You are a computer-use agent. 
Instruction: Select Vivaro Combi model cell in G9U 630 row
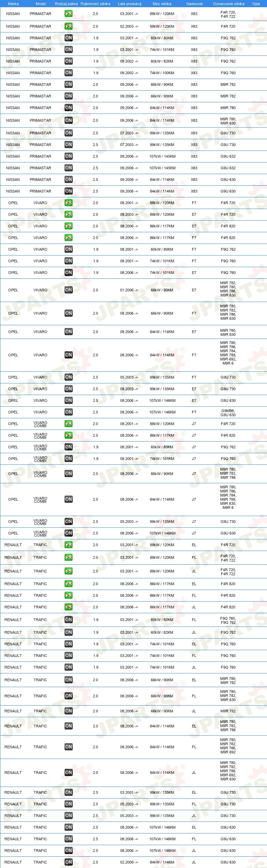click(40, 533)
